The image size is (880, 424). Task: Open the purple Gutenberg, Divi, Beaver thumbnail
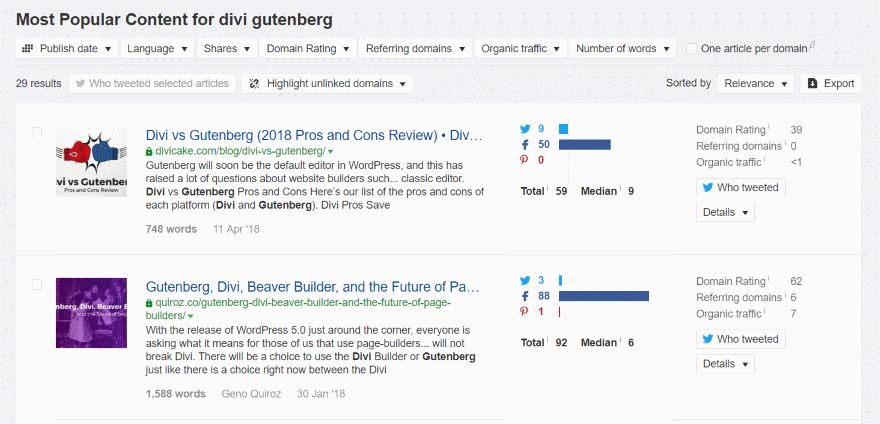pyautogui.click(x=91, y=313)
